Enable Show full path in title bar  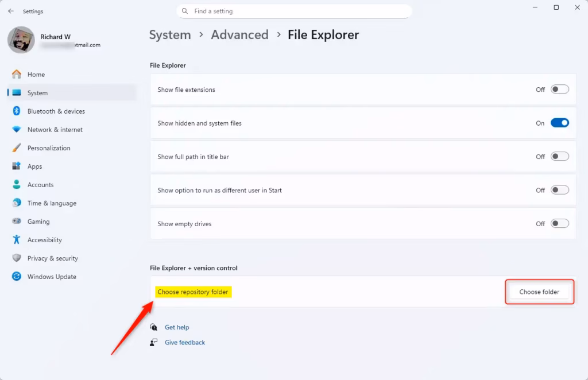[x=559, y=157]
